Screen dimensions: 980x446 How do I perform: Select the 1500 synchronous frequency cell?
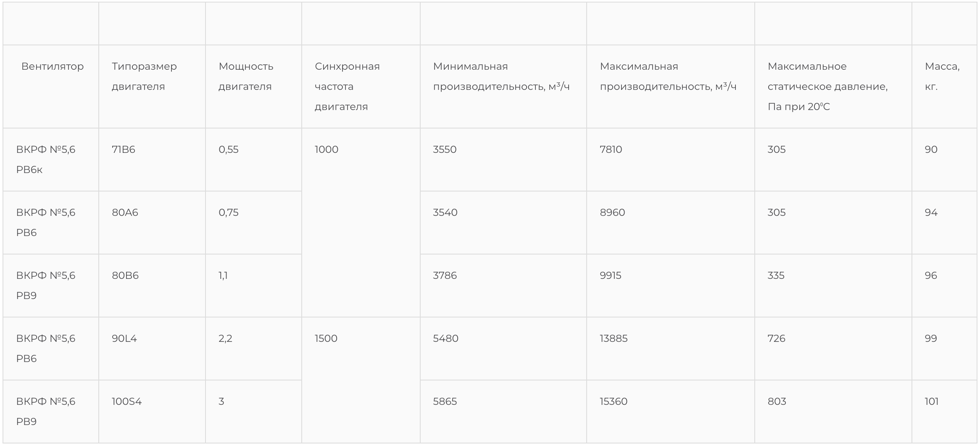click(326, 338)
